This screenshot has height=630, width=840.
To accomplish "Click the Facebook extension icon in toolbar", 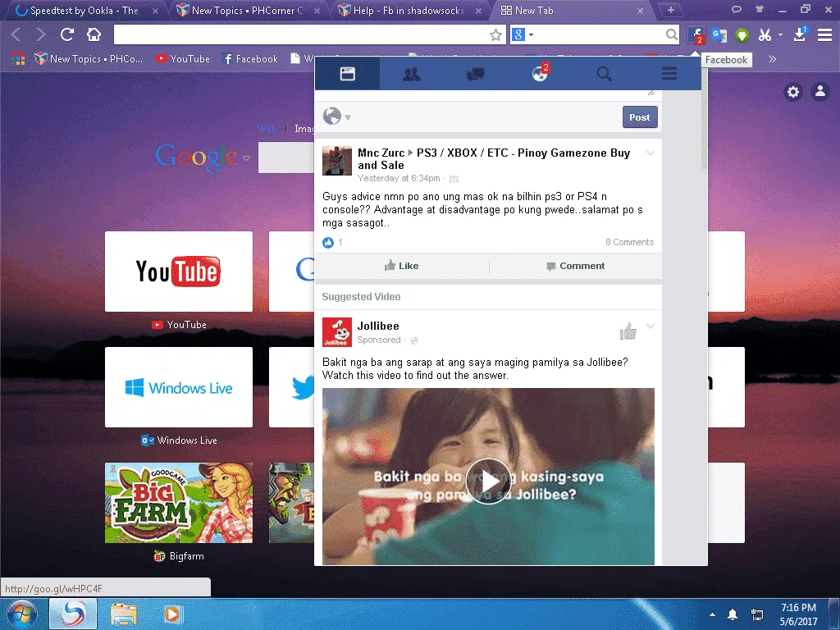I will [696, 35].
